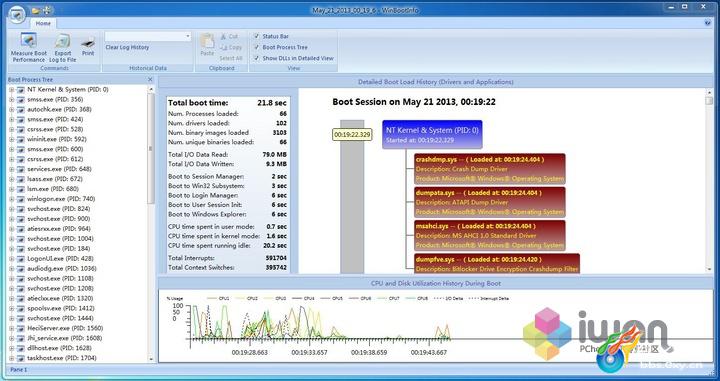
Task: Toggle Show DLLs in Detailed View checkbox
Action: tap(257, 58)
